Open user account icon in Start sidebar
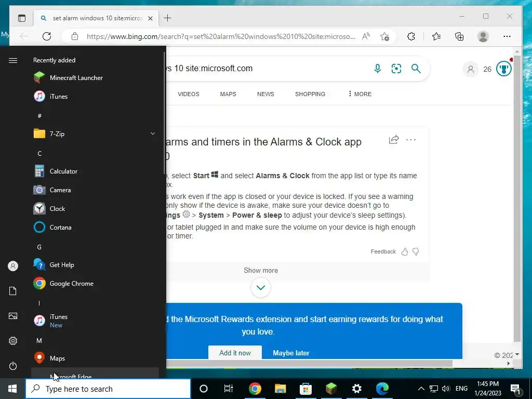This screenshot has height=399, width=532. tap(13, 266)
